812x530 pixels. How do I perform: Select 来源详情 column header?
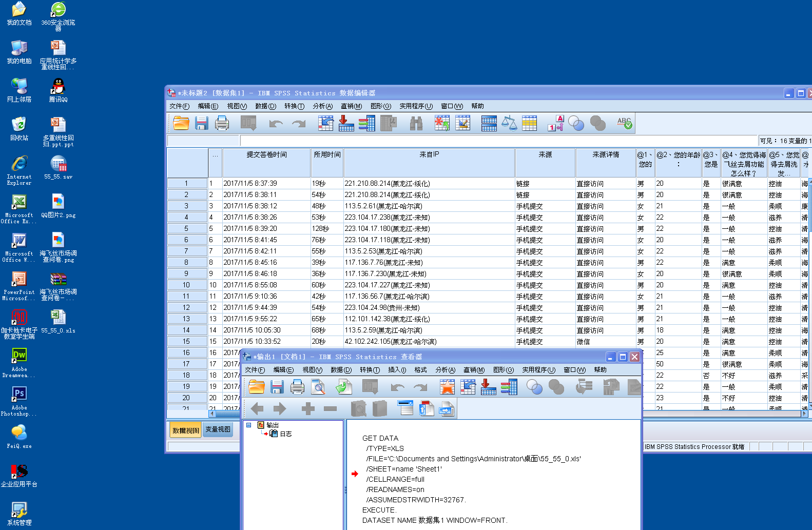click(x=606, y=163)
